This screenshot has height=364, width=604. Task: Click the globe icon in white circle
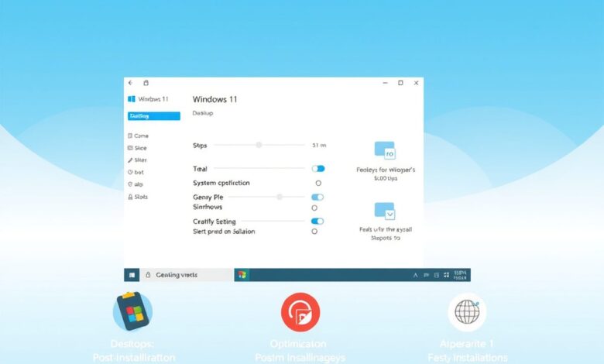point(467,312)
